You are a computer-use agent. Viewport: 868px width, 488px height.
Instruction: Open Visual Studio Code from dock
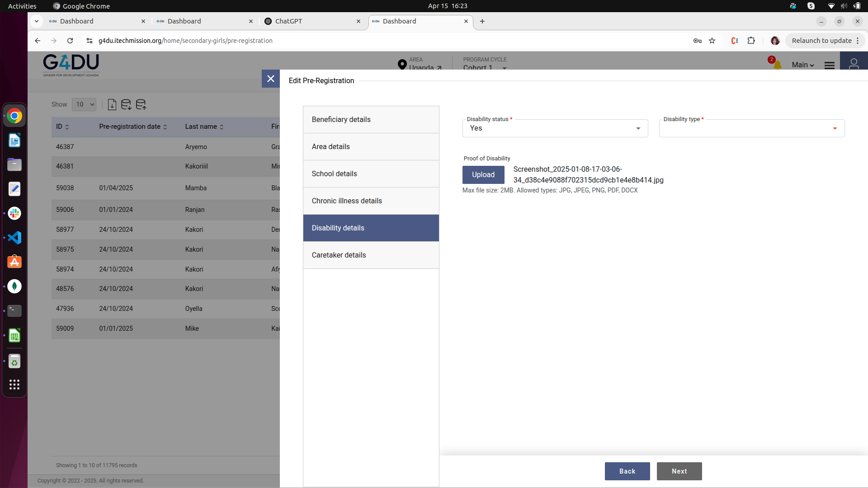(14, 238)
